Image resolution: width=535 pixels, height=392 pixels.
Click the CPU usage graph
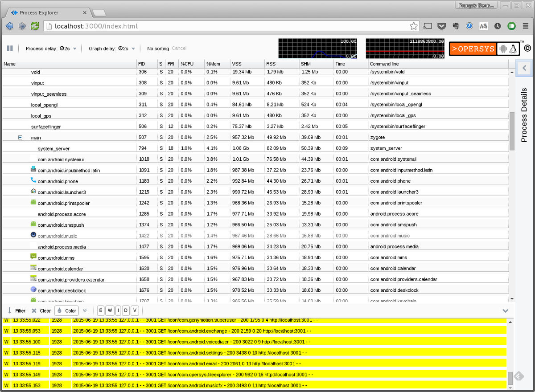point(318,49)
